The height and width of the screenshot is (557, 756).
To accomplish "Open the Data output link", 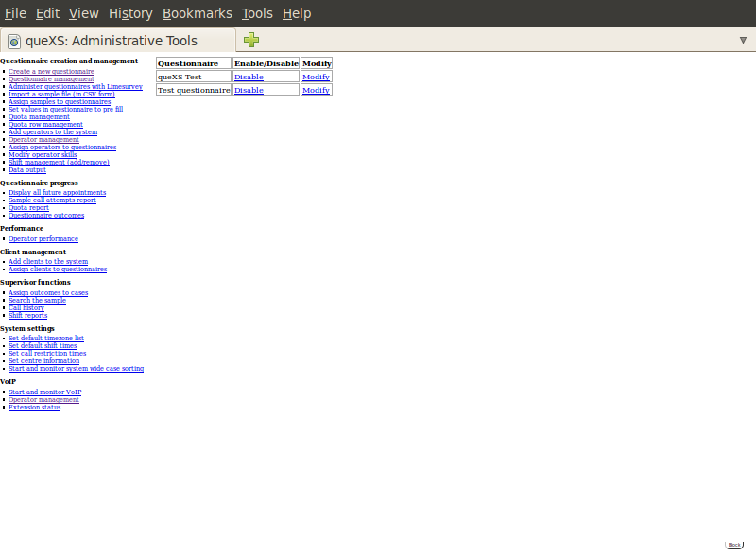I will point(26,169).
